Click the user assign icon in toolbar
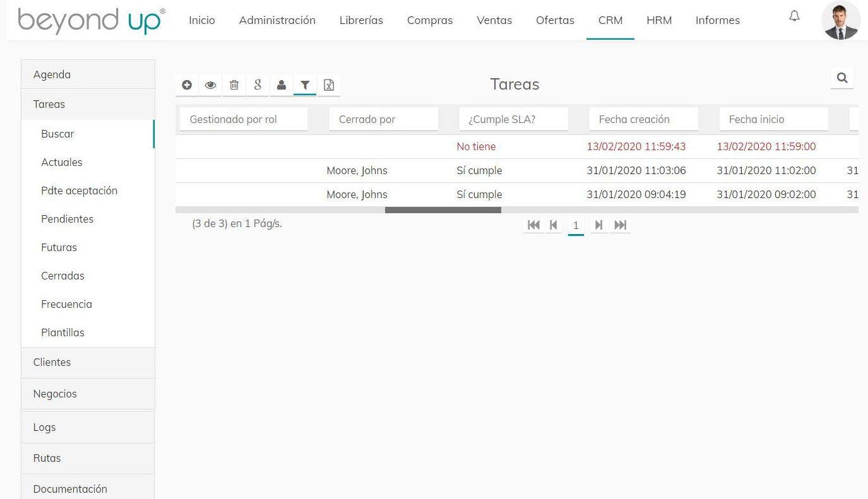868x499 pixels. (282, 85)
